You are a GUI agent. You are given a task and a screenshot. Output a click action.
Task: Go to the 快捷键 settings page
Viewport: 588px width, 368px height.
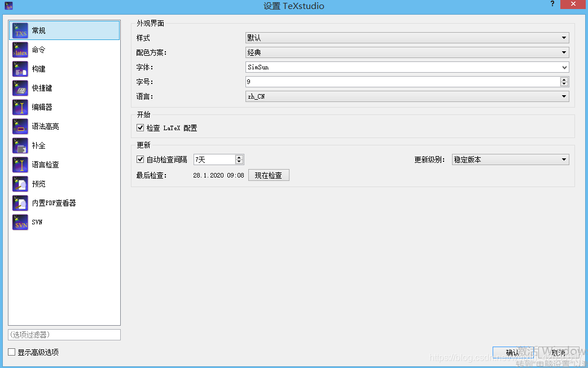point(64,88)
